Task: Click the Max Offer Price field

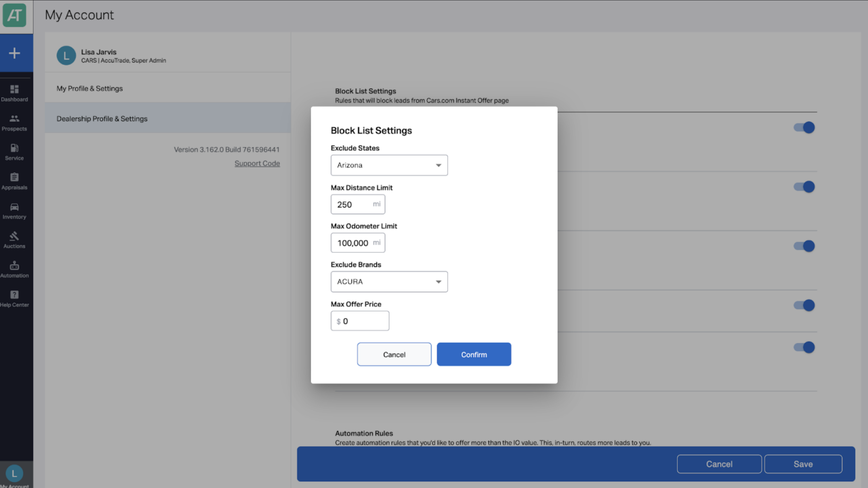Action: pyautogui.click(x=360, y=321)
